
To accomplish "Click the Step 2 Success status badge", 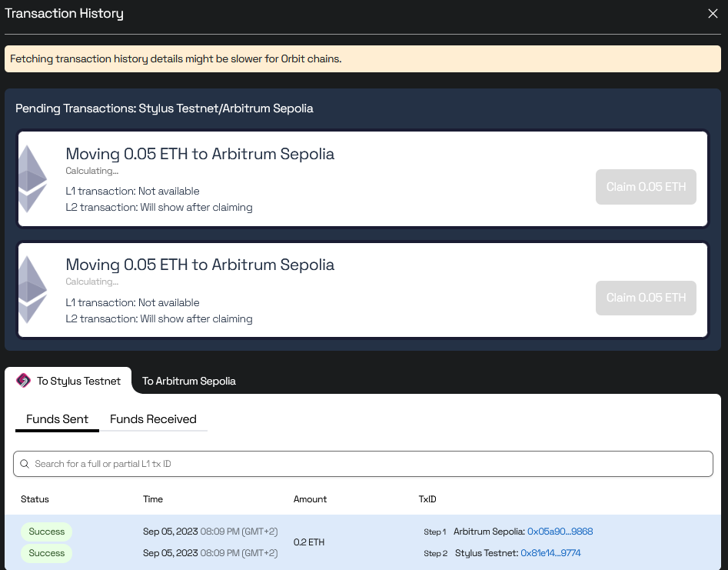I will (x=46, y=553).
